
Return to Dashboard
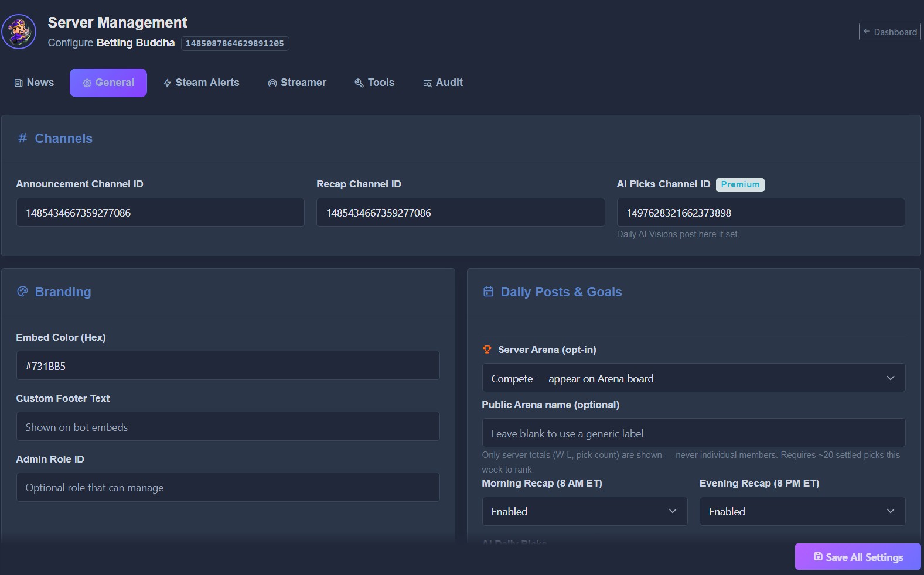(889, 32)
